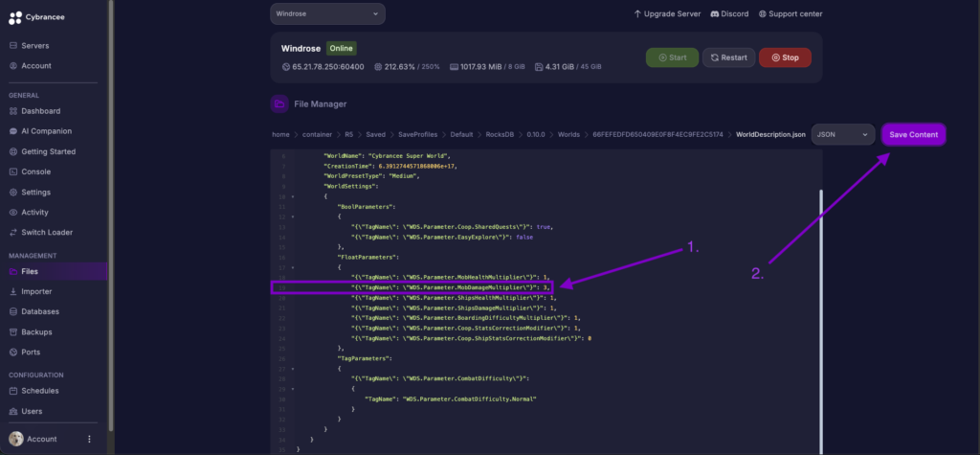
Task: Collapse the FloatParameters code fold arrow
Action: point(292,268)
